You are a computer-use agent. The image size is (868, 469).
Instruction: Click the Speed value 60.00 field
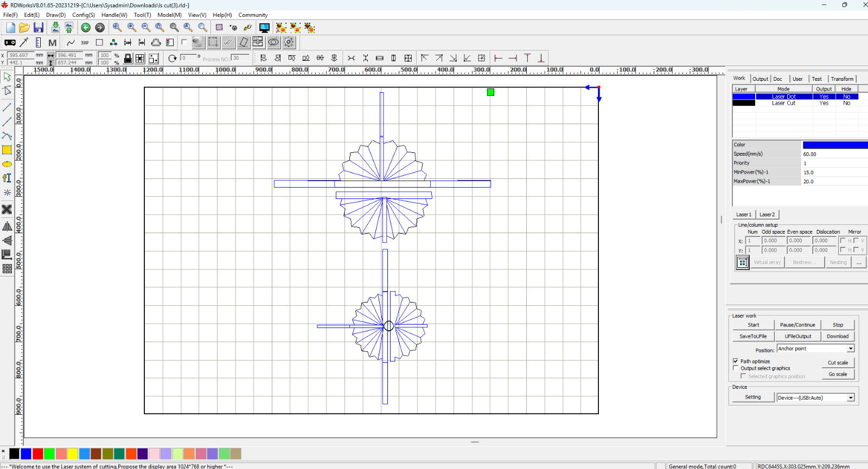tap(835, 154)
